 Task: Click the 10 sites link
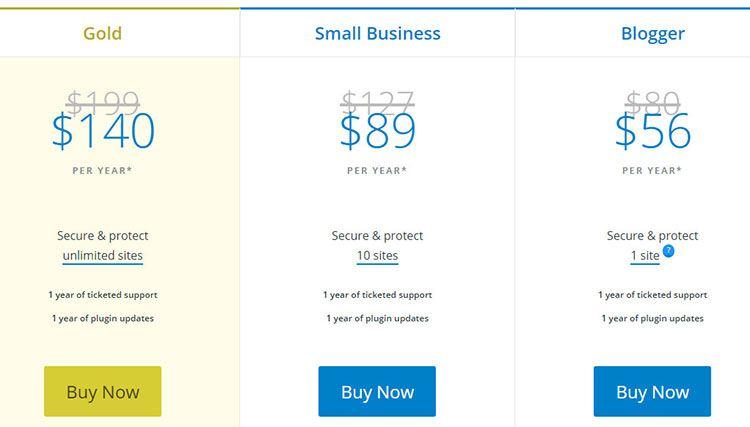pyautogui.click(x=377, y=256)
